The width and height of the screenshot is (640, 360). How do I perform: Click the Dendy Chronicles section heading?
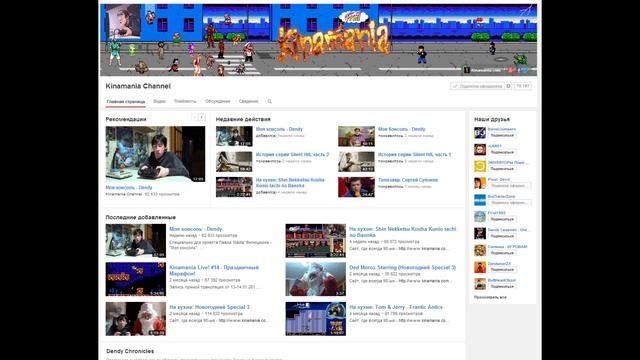click(130, 351)
